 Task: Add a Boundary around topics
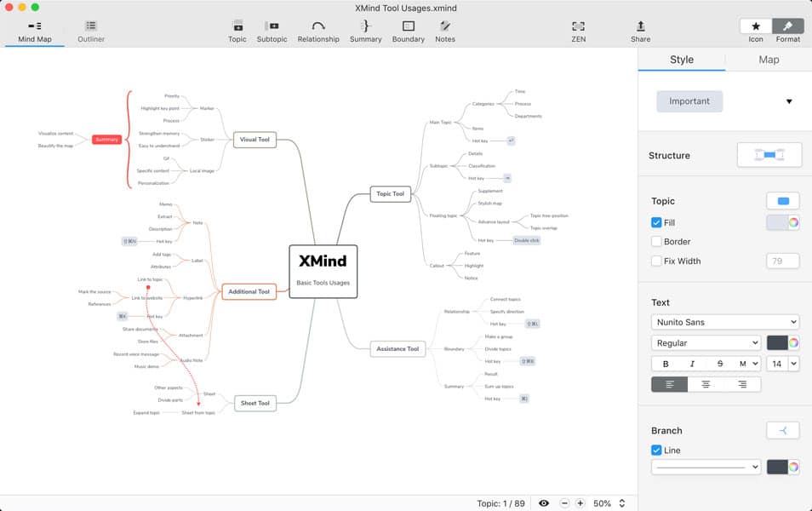coord(409,29)
